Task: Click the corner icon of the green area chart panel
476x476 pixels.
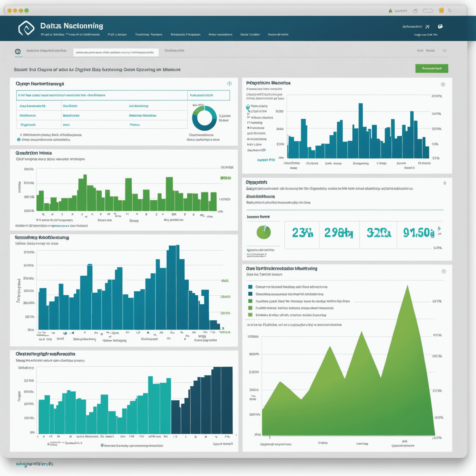Action: point(444,271)
